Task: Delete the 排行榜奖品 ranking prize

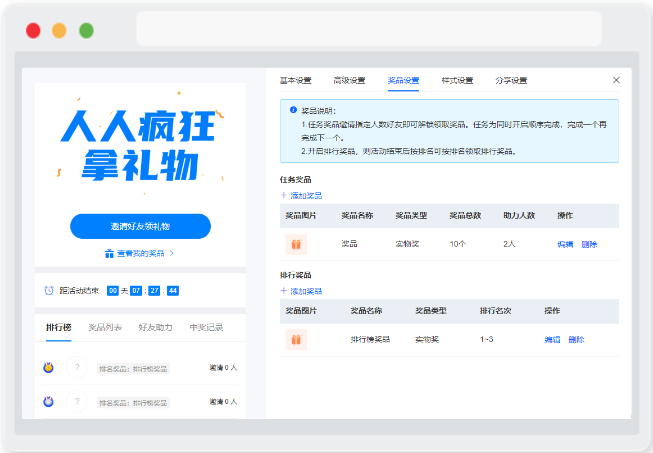Action: [x=576, y=340]
